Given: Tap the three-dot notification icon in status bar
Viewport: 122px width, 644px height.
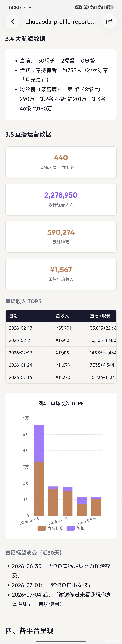Looking at the screenshot, I should tap(31, 7).
